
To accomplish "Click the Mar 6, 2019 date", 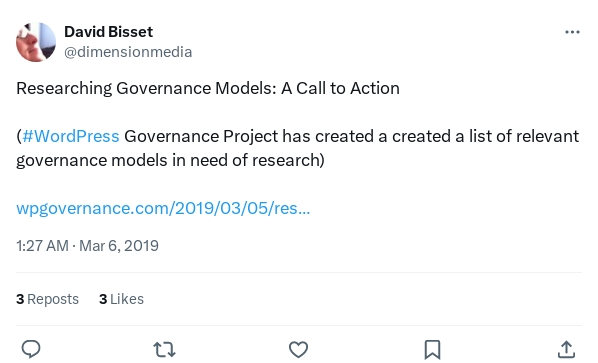I will 119,246.
